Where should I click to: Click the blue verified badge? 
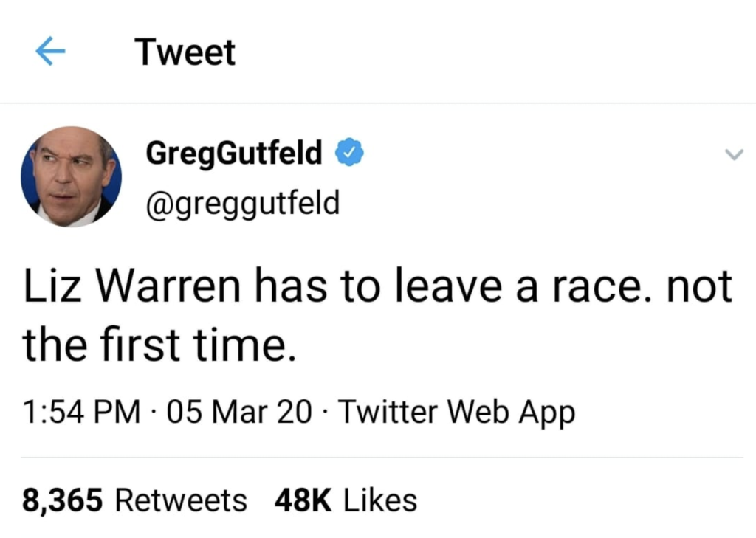[349, 152]
